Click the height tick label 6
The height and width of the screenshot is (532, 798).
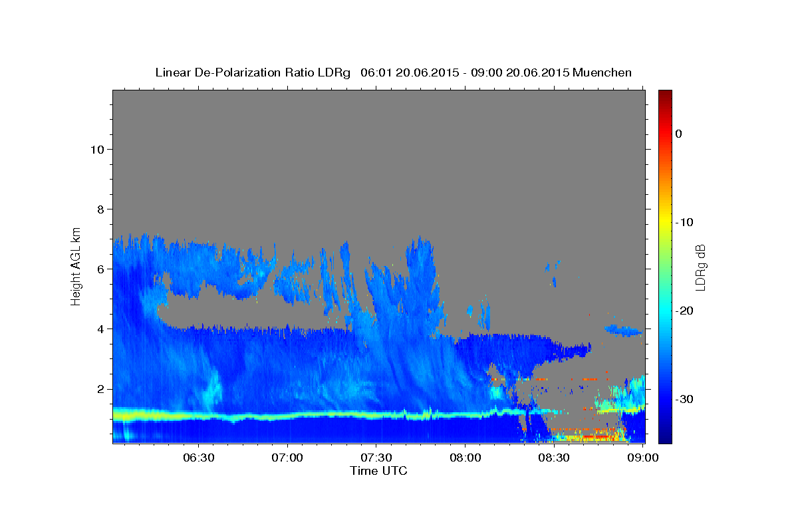100,269
